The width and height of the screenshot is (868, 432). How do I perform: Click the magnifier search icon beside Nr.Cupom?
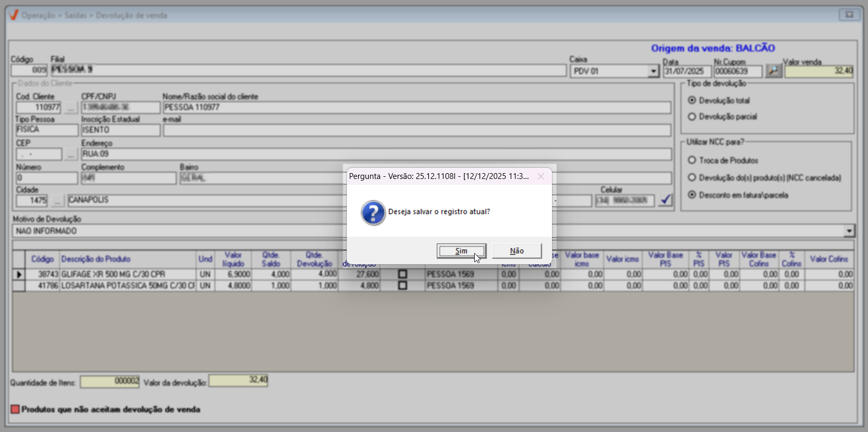click(774, 70)
